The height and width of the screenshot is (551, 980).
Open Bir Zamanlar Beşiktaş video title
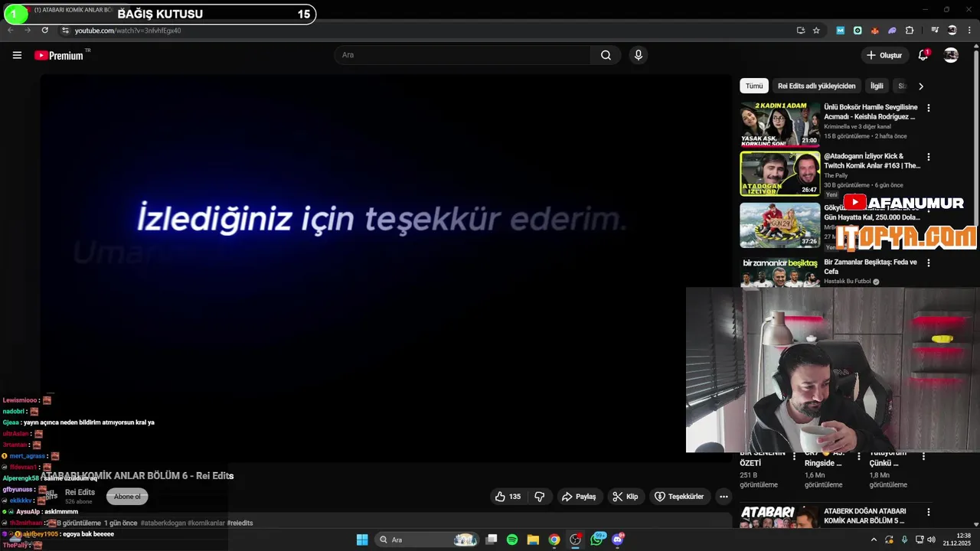point(870,266)
